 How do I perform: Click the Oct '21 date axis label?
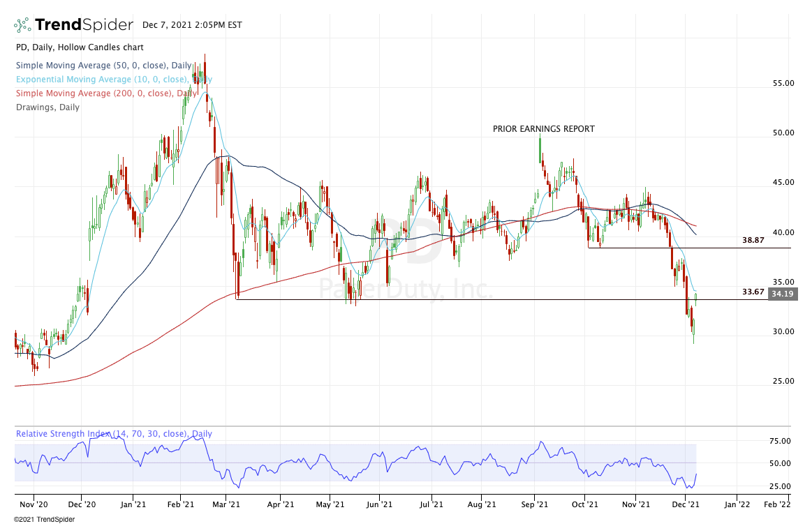tap(584, 504)
